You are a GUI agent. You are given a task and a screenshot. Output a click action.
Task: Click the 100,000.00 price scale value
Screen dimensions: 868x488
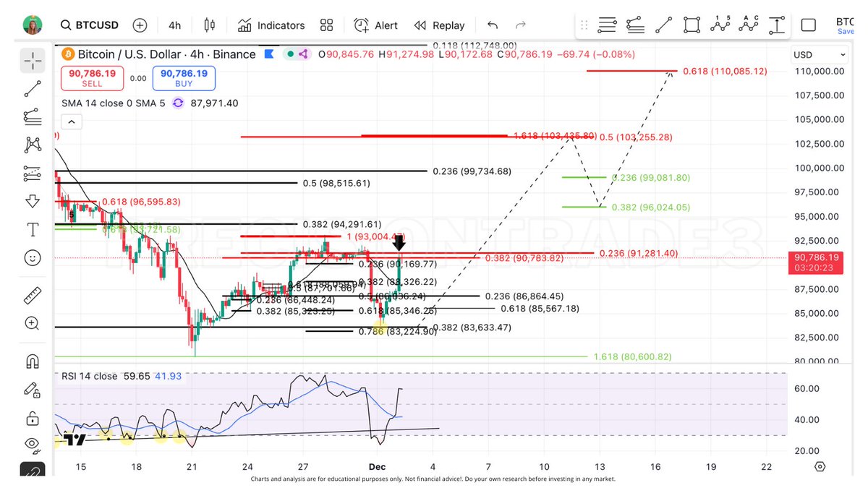pyautogui.click(x=818, y=168)
